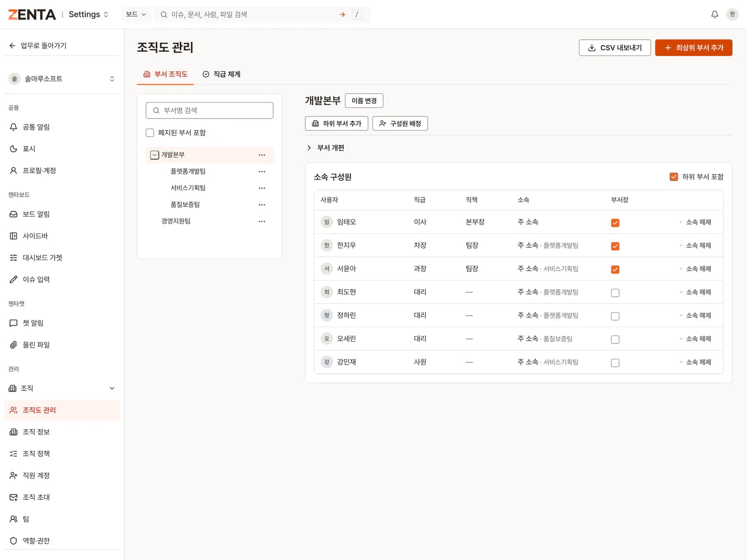
Task: Expand the 부서 개편 section
Action: point(326,148)
